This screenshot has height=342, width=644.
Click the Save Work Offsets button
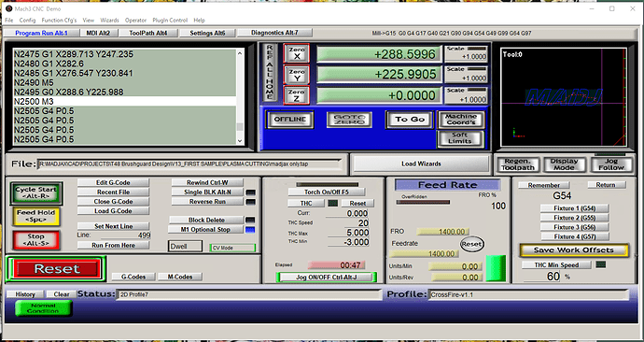coord(574,249)
